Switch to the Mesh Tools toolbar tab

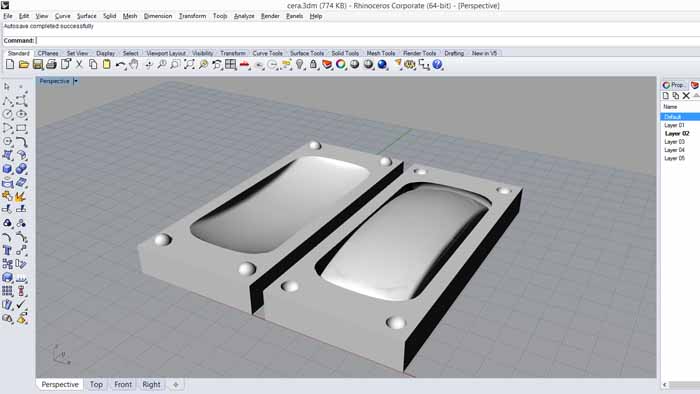(x=381, y=53)
